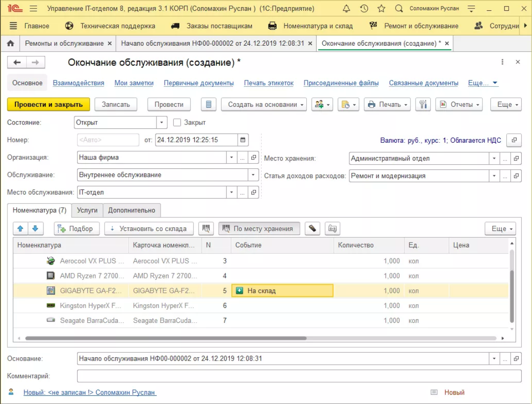Click the Провести и закрыть button
Screen dimensions: 532x404
pyautogui.click(x=48, y=104)
